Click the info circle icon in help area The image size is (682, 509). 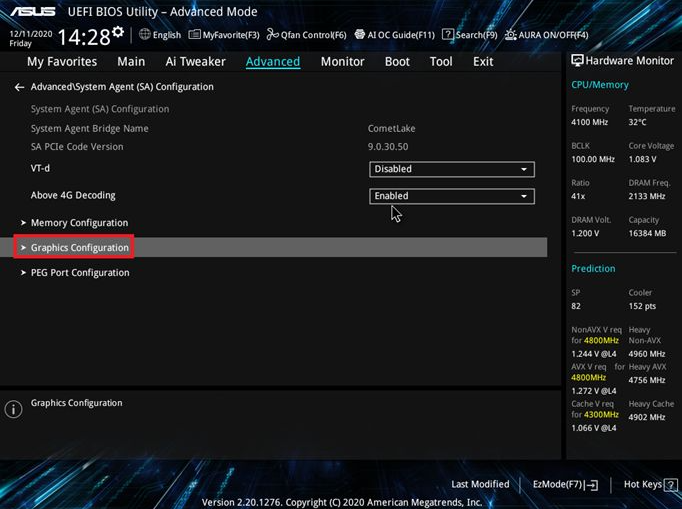(x=13, y=409)
